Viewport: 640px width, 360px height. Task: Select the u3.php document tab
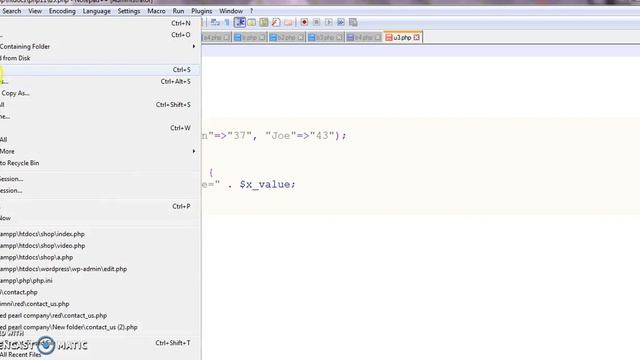pyautogui.click(x=402, y=38)
